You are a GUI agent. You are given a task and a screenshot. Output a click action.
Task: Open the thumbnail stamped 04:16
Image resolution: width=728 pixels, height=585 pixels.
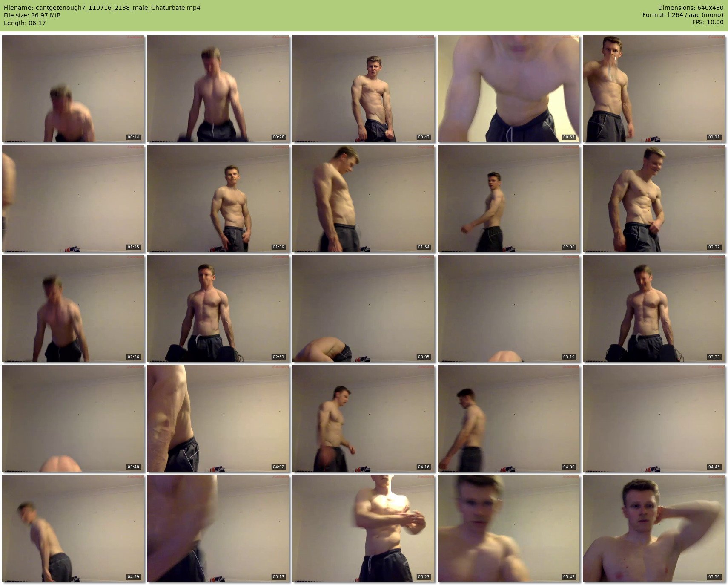tap(364, 418)
